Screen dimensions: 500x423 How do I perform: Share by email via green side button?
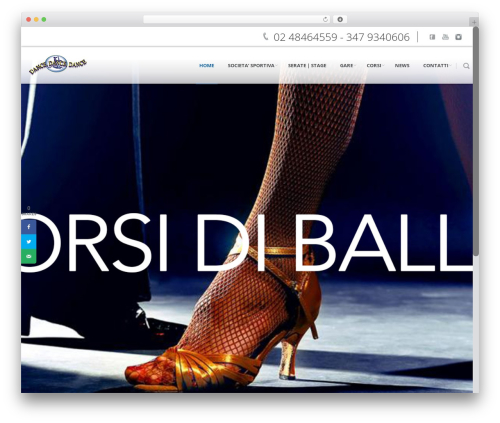[x=29, y=256]
